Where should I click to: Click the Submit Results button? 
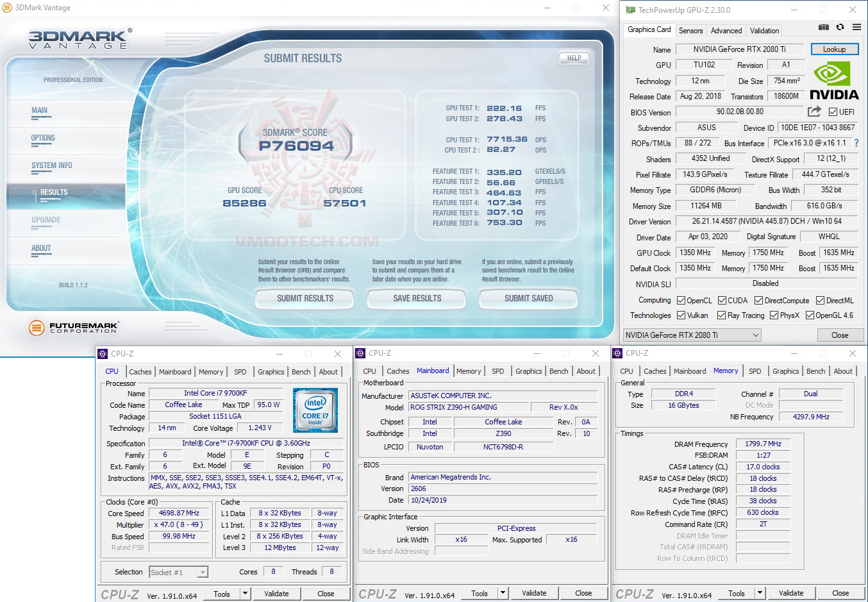(305, 299)
